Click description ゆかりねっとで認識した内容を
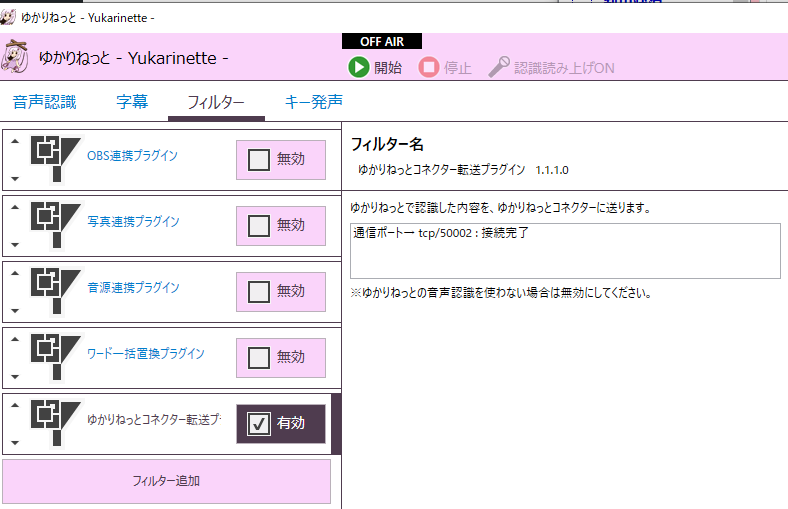 tap(501, 208)
